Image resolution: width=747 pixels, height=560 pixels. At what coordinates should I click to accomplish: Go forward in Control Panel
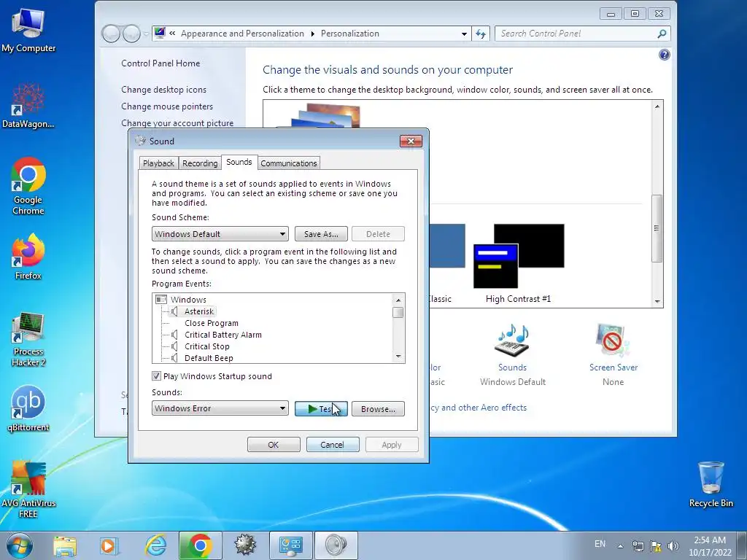131,34
